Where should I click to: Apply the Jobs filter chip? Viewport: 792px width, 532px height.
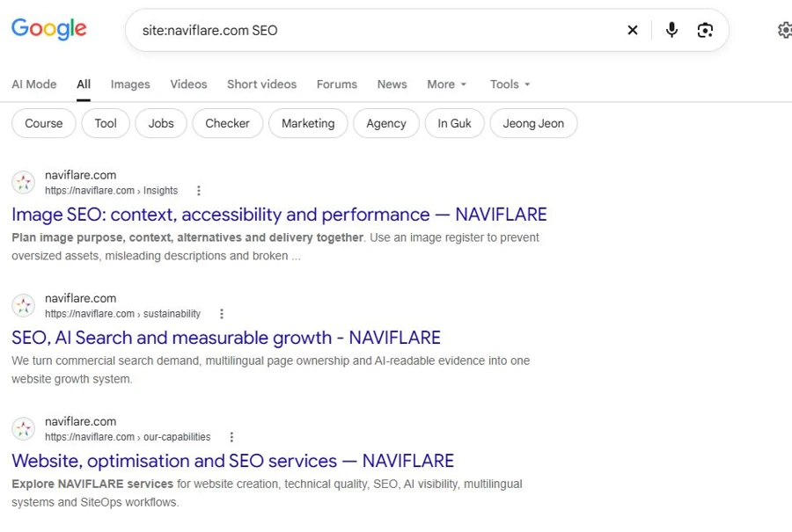pyautogui.click(x=161, y=123)
